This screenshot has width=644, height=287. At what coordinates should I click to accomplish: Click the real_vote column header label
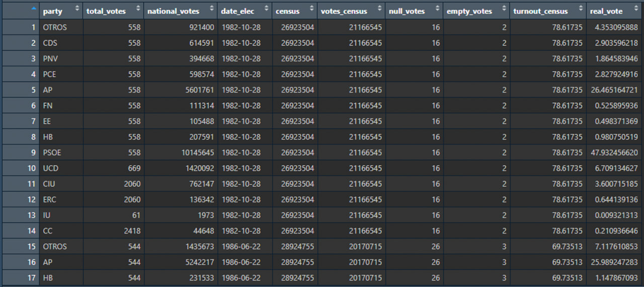(x=606, y=11)
